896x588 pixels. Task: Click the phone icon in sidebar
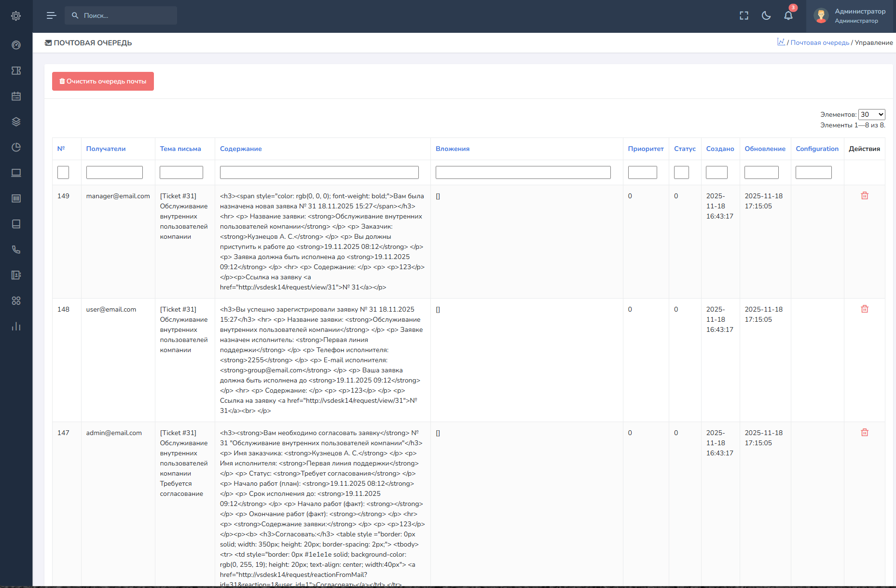[16, 249]
